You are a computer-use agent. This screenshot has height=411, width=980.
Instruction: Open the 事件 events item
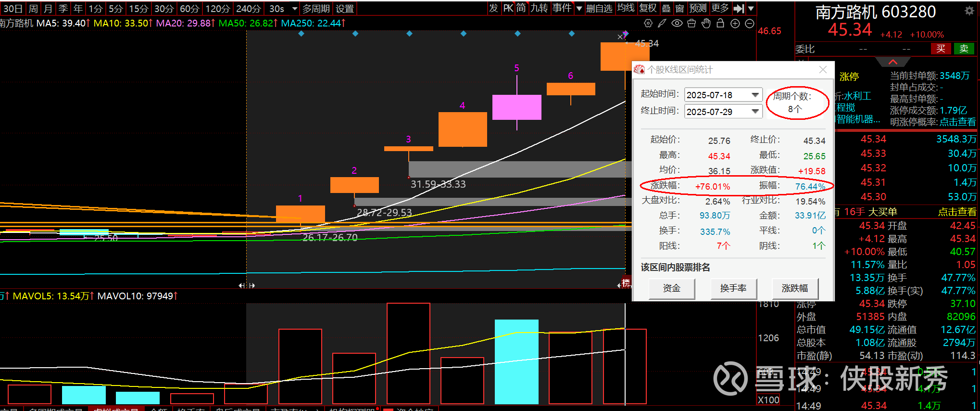point(562,8)
